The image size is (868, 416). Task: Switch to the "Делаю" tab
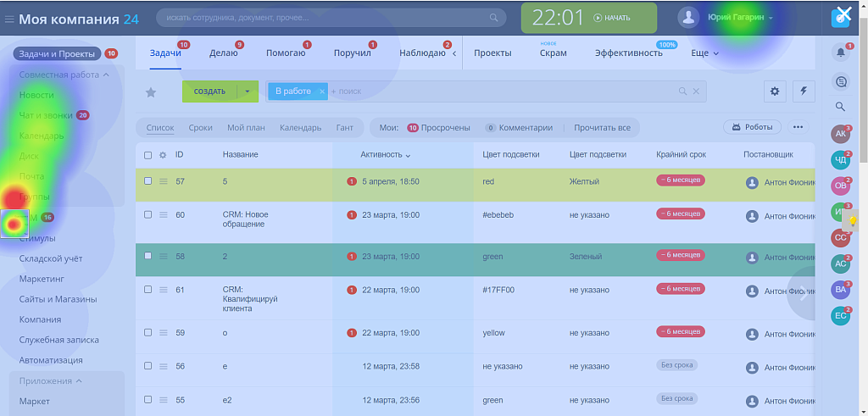(223, 53)
